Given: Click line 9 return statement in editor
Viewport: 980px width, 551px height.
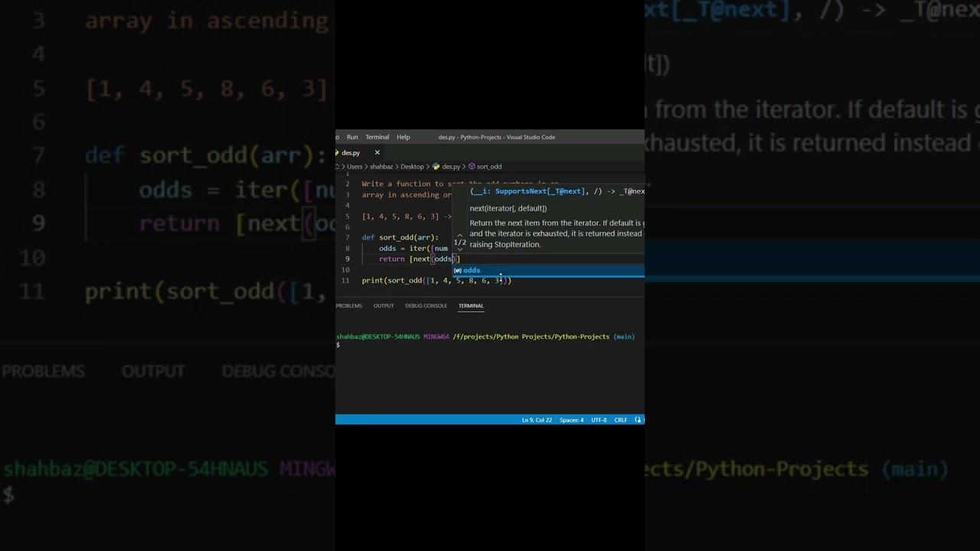Looking at the screenshot, I should 419,259.
